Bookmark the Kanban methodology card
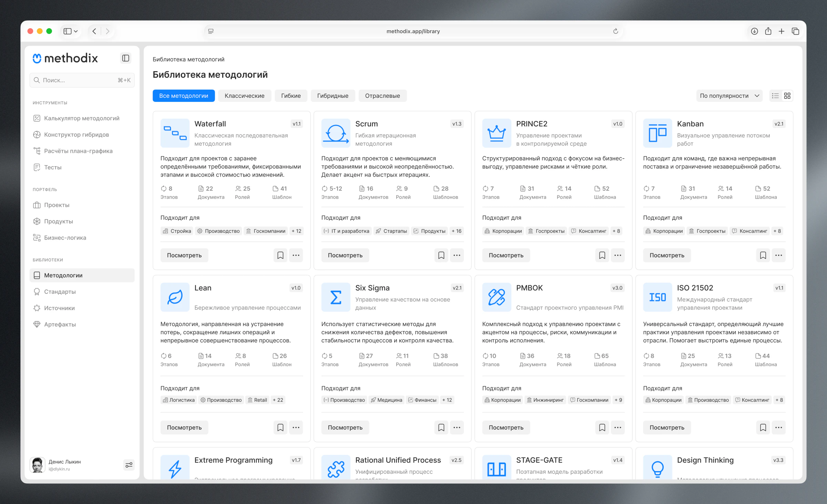The image size is (827, 504). pyautogui.click(x=763, y=255)
